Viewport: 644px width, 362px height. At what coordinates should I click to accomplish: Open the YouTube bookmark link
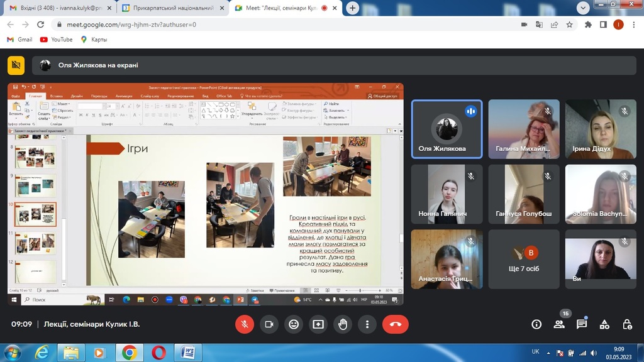click(56, 40)
